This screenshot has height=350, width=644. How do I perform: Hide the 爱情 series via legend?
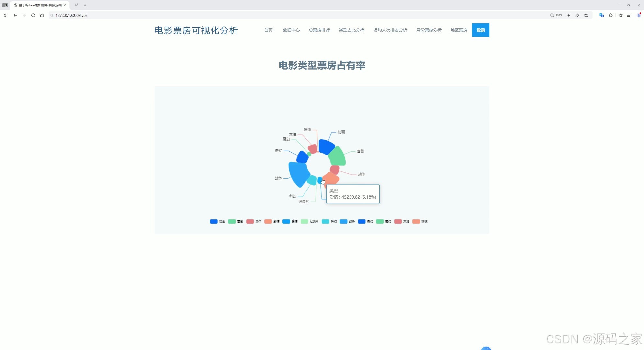tap(290, 222)
